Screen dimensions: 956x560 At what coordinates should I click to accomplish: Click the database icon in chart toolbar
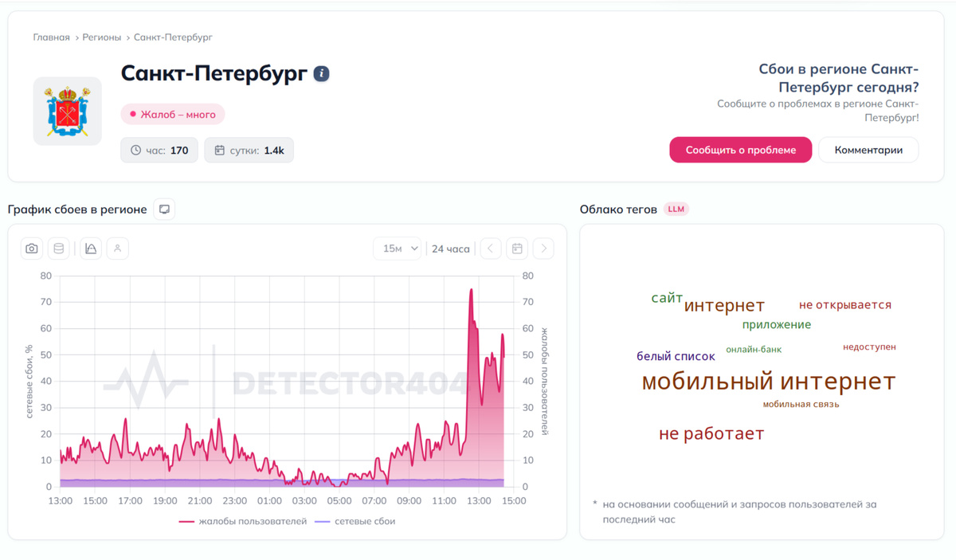point(58,249)
